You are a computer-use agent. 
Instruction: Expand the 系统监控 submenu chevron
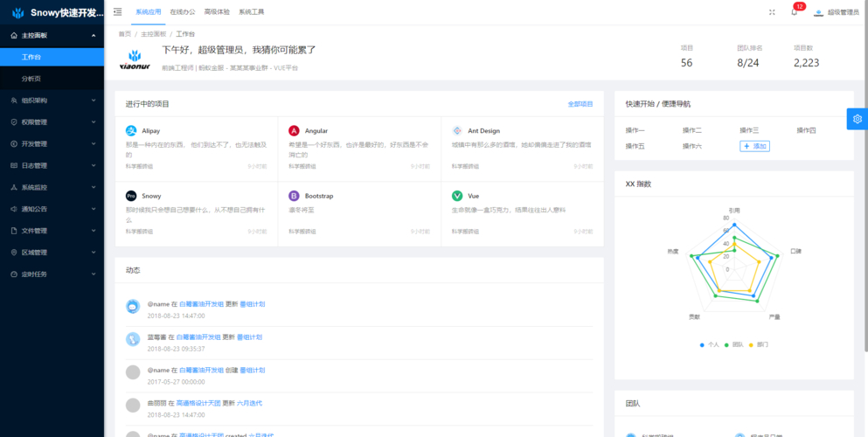coord(94,188)
